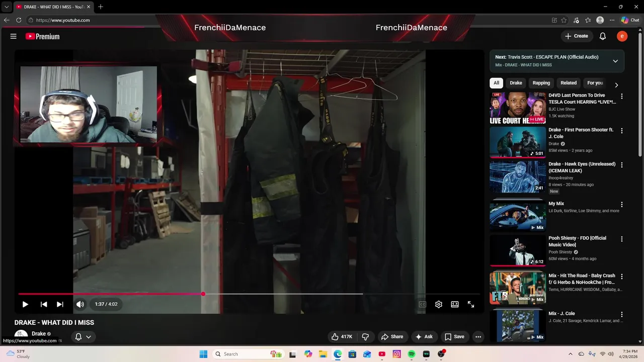This screenshot has height=362, width=644.
Task: Click the taskbar Search box
Action: [x=249, y=354]
